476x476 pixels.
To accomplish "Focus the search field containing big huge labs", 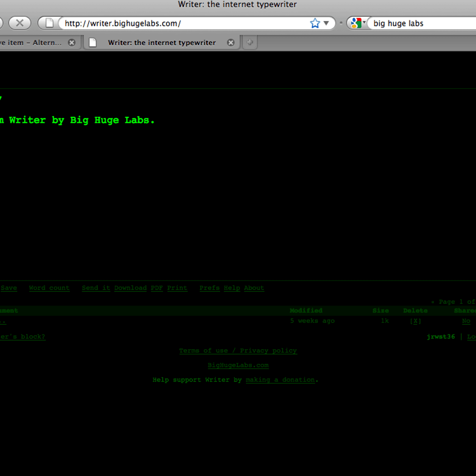I will pyautogui.click(x=422, y=23).
